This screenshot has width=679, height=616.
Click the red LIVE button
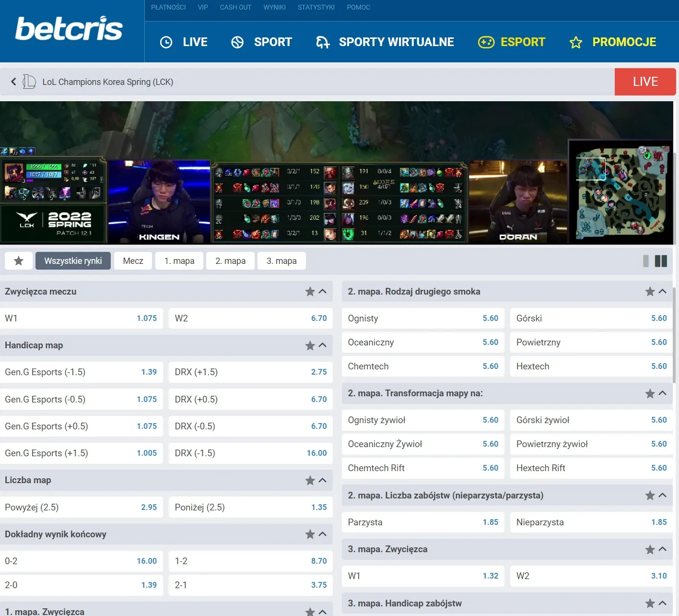click(x=645, y=82)
